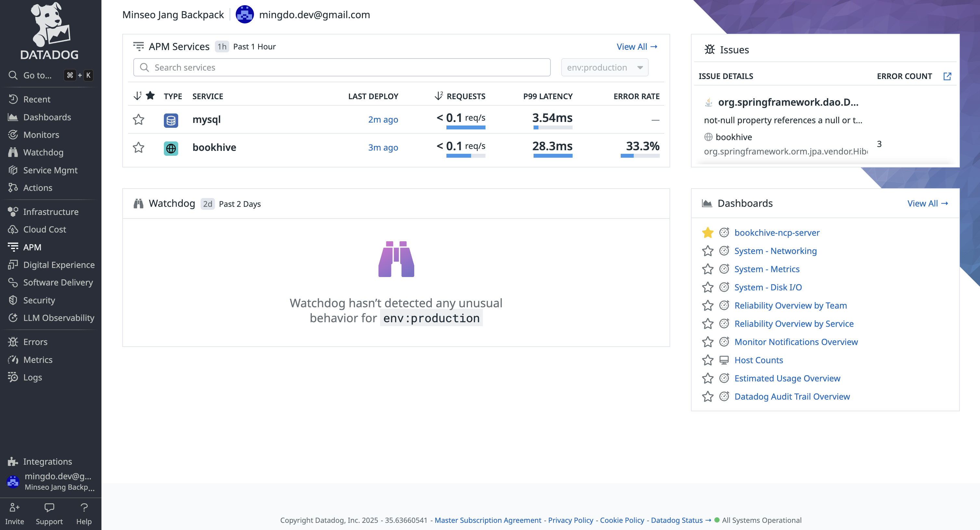Click the Datadog logo in the sidebar
Screen dimensions: 980x530
pos(49,31)
